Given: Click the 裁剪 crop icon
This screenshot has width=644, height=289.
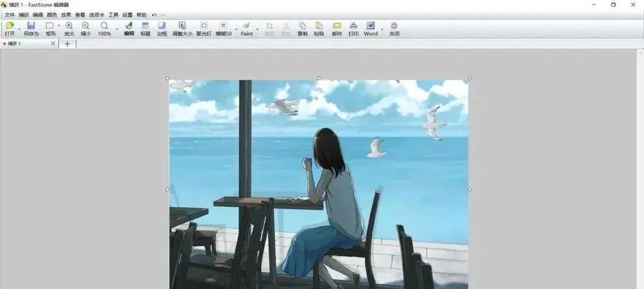Looking at the screenshot, I should 270,29.
